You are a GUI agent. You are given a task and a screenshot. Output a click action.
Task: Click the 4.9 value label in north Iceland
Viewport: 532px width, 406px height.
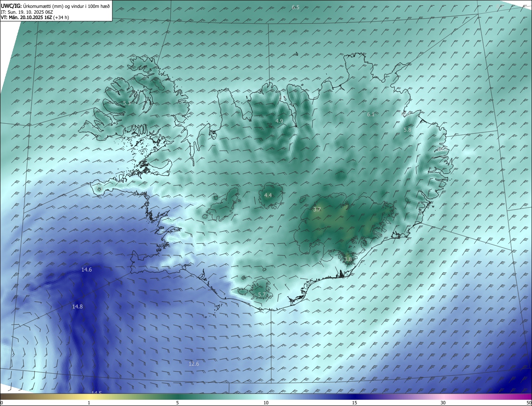(279, 121)
